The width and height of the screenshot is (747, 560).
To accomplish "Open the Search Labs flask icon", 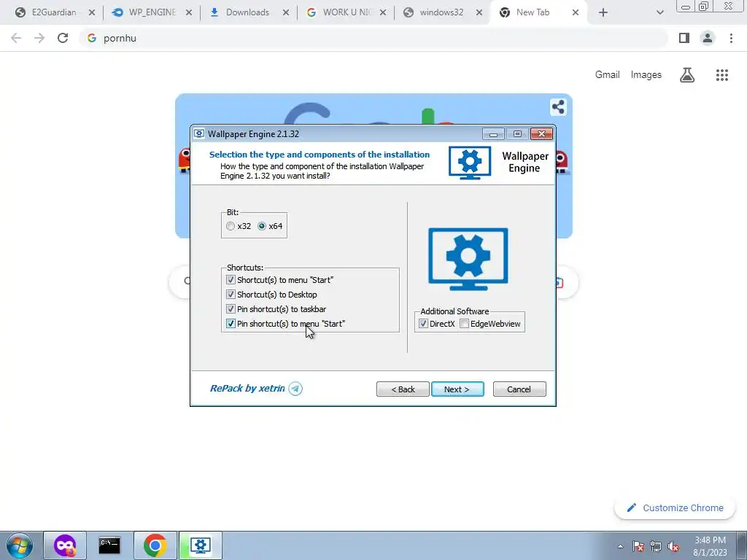I will [x=687, y=75].
